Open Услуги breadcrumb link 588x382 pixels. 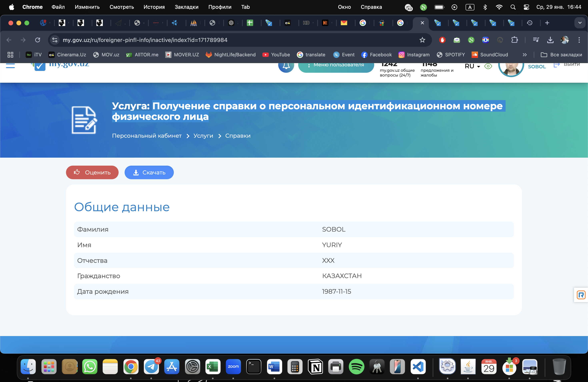(203, 136)
